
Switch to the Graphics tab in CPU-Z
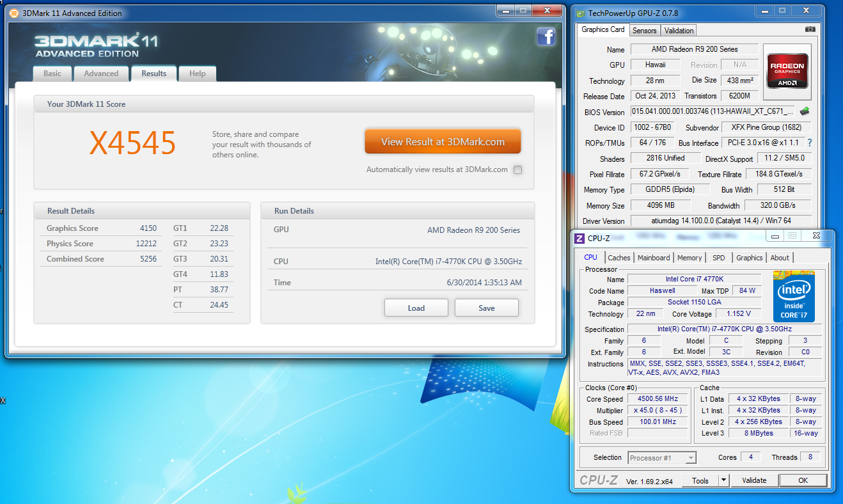click(750, 258)
